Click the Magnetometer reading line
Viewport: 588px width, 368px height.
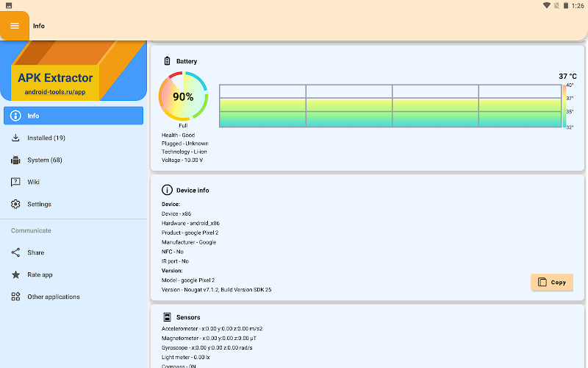pyautogui.click(x=209, y=338)
